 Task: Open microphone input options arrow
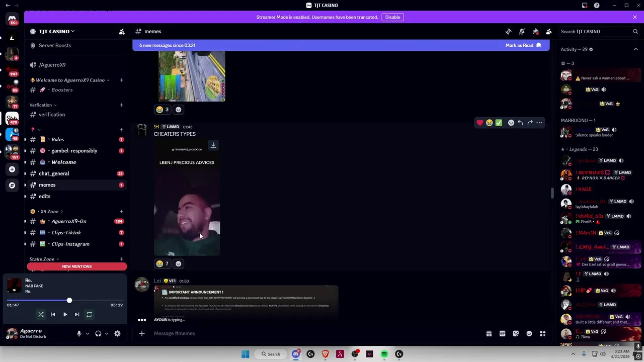point(87,333)
